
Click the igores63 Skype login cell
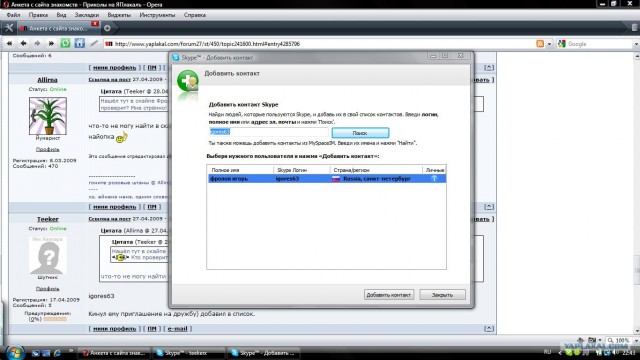[287, 179]
